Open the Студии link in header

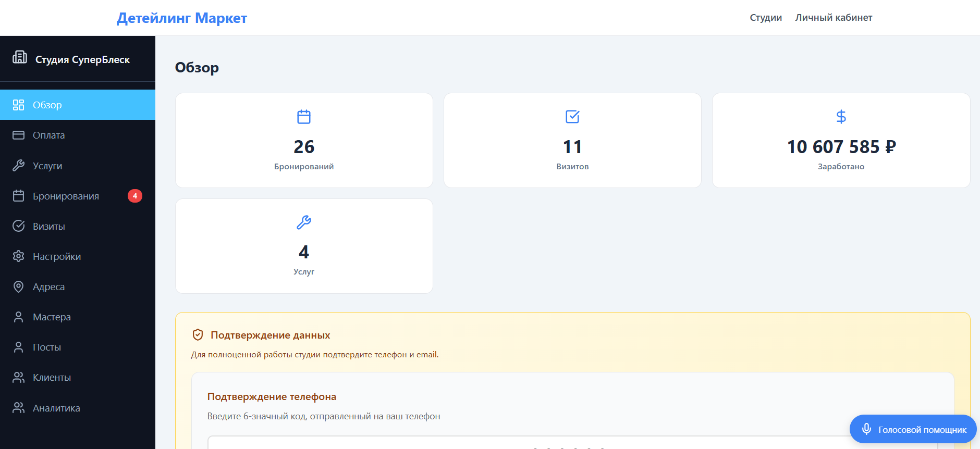pos(766,18)
